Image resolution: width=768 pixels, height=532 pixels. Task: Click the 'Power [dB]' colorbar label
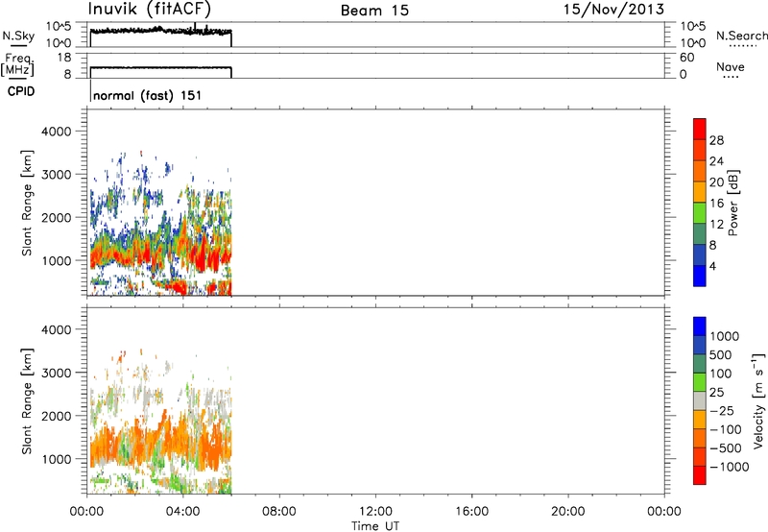coord(732,203)
